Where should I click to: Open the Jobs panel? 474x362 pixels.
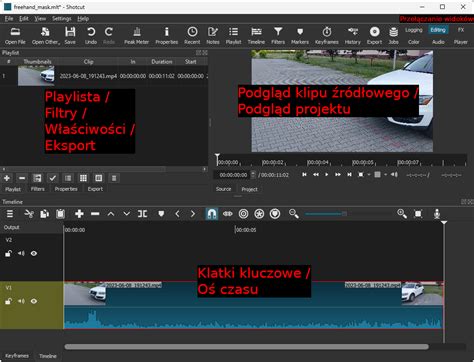coord(393,36)
